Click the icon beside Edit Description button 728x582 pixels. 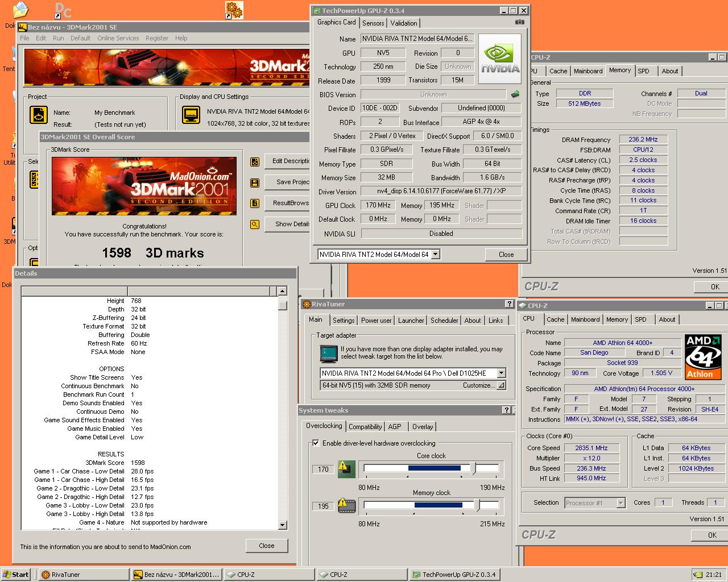(255, 161)
